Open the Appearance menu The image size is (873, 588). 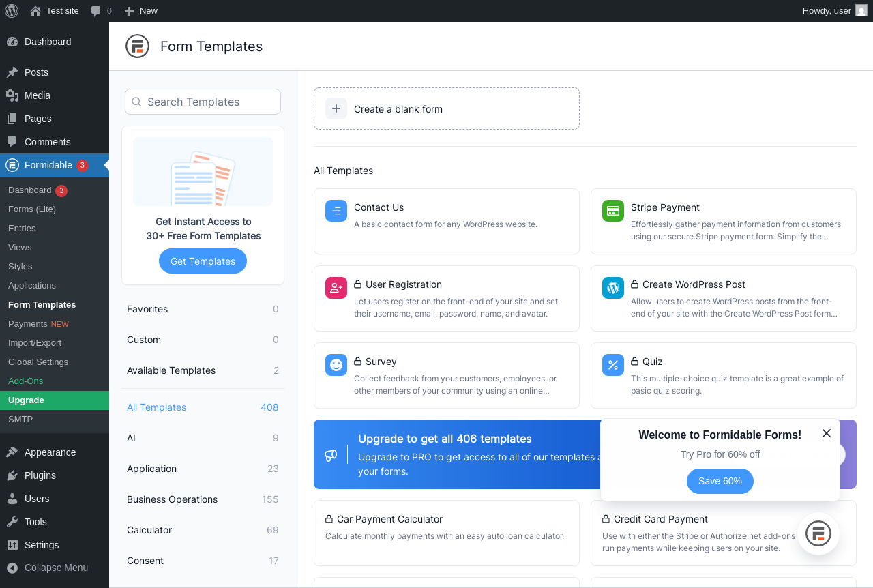(x=55, y=452)
